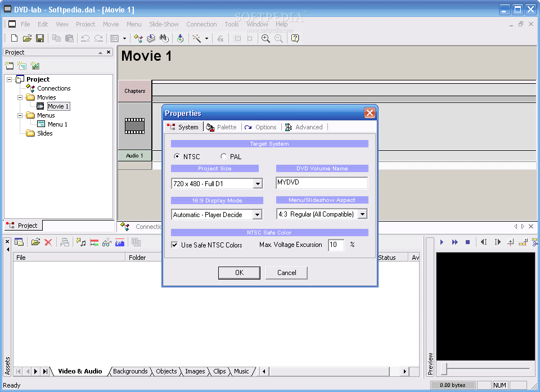This screenshot has height=392, width=540.
Task: Switch to the Advanced tab
Action: coord(304,127)
